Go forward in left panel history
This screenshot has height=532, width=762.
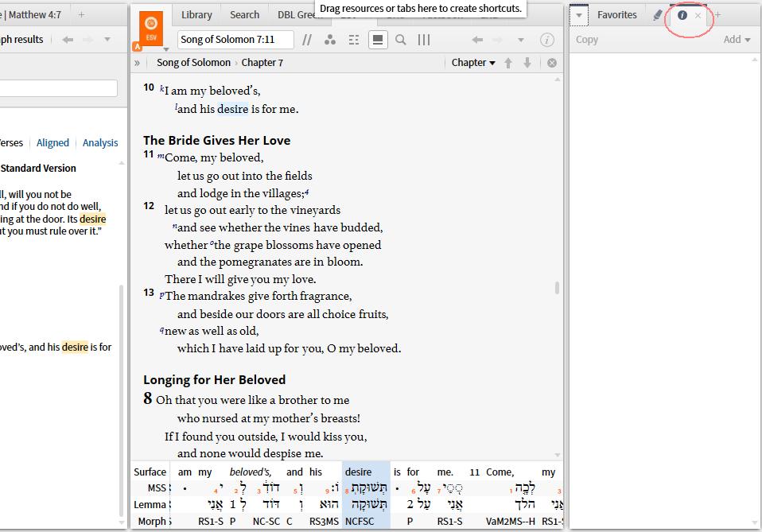(x=88, y=39)
